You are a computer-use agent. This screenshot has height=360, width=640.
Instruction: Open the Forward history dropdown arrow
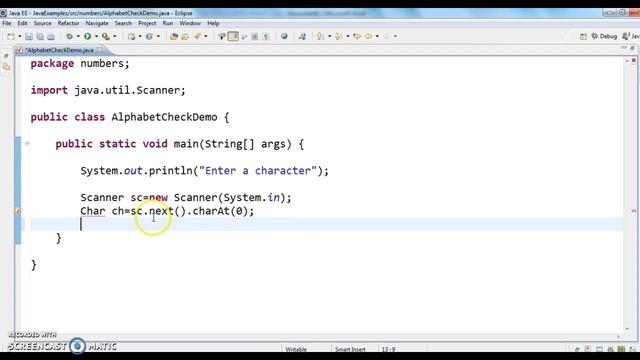click(x=395, y=37)
